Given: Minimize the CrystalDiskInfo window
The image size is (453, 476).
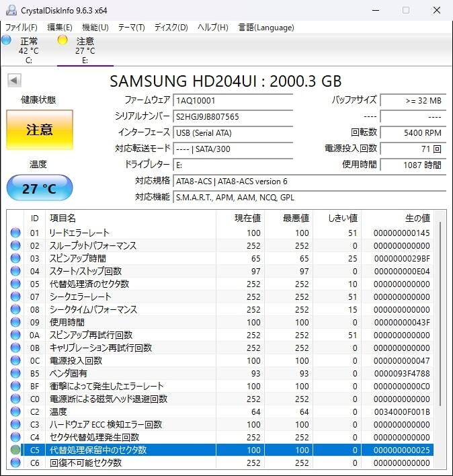Looking at the screenshot, I should (x=376, y=10).
